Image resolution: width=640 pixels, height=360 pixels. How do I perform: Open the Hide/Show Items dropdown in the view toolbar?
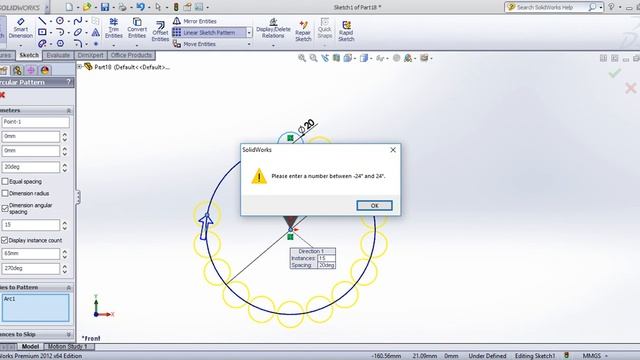click(x=387, y=58)
